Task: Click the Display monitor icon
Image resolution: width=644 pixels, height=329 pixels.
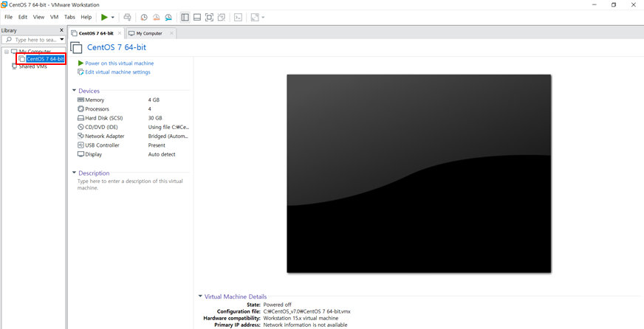Action: [80, 154]
